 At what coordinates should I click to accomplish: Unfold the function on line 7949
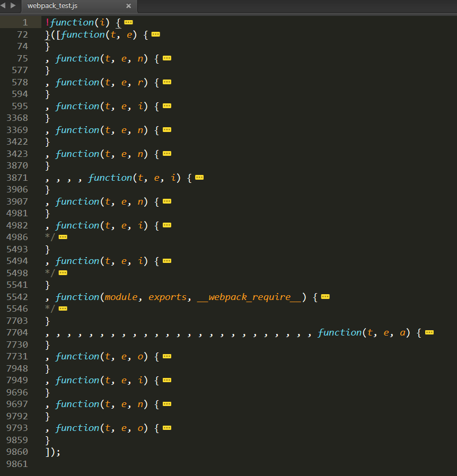tap(167, 380)
